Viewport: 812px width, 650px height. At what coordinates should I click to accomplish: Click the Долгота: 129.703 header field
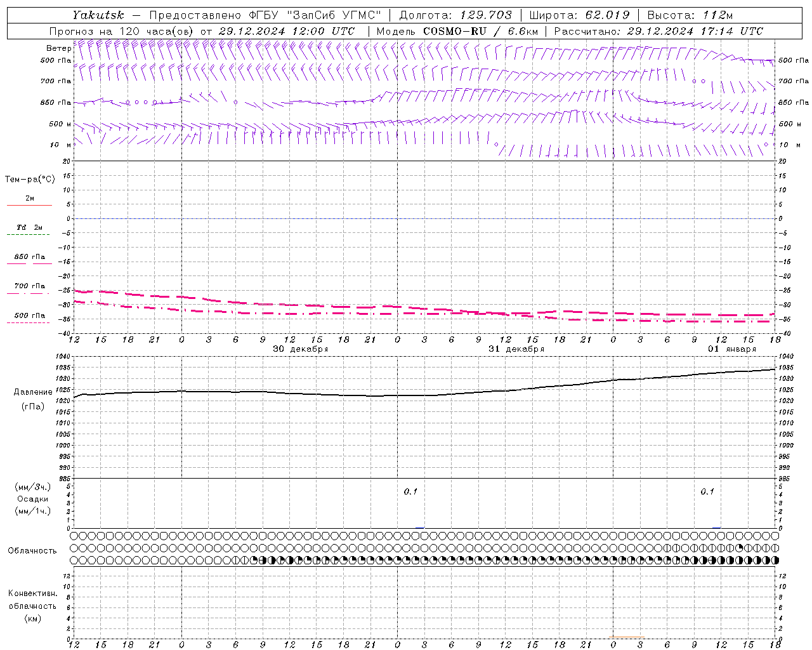point(455,15)
